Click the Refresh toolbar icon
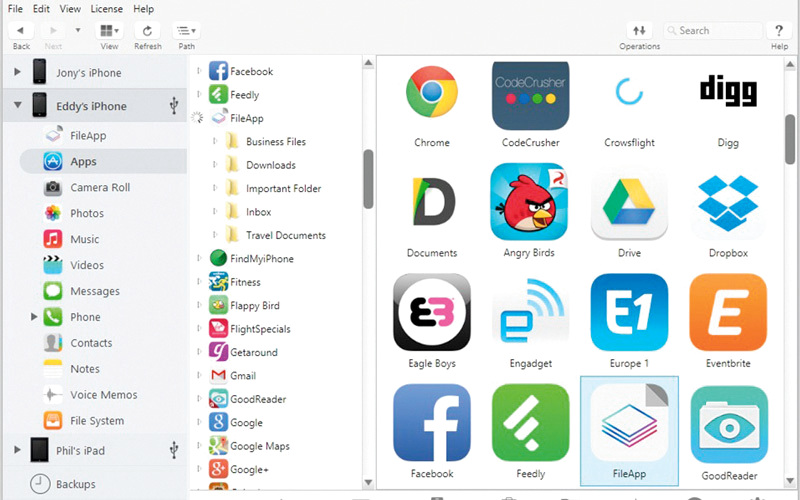The height and width of the screenshot is (500, 800). 147,31
